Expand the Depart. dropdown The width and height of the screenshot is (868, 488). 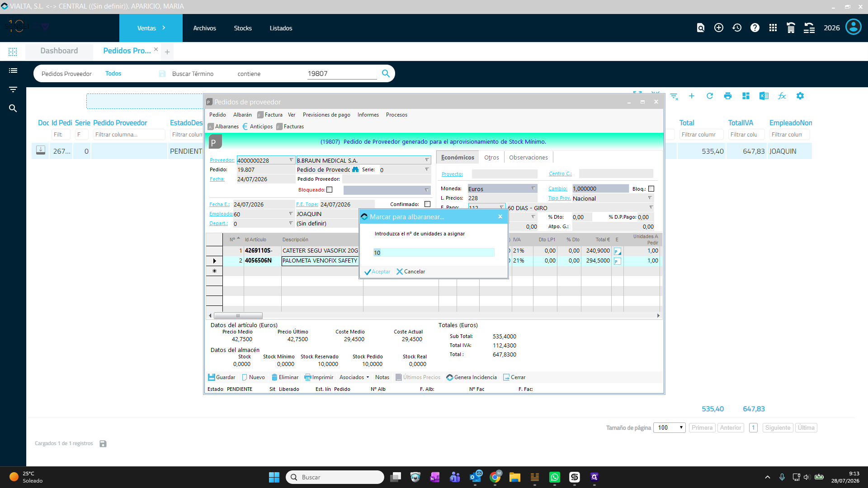[291, 223]
